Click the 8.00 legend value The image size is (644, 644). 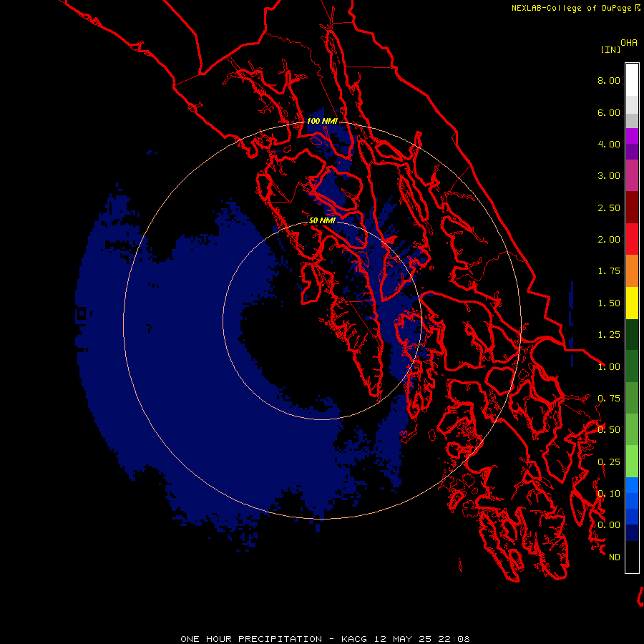pos(609,80)
